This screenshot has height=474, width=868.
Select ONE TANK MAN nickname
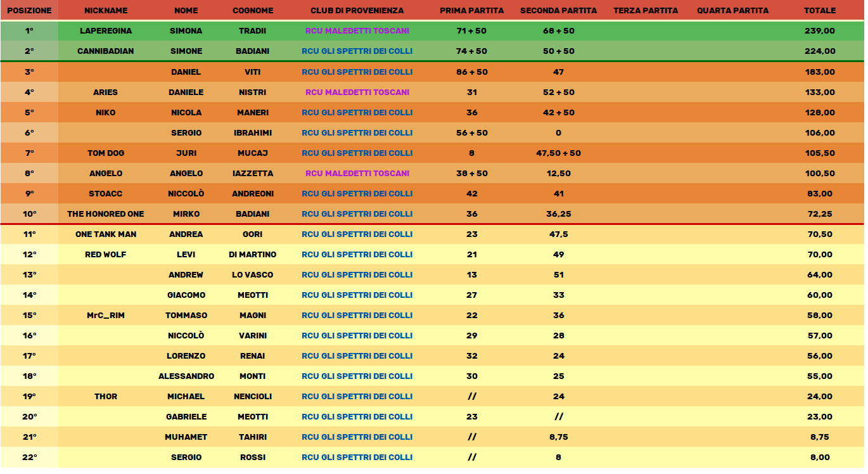(x=106, y=234)
